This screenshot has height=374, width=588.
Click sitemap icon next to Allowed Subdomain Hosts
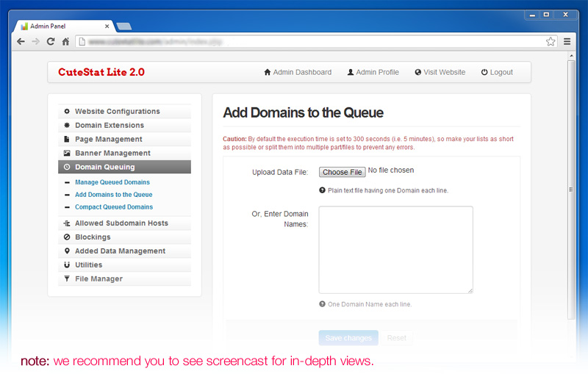point(67,223)
